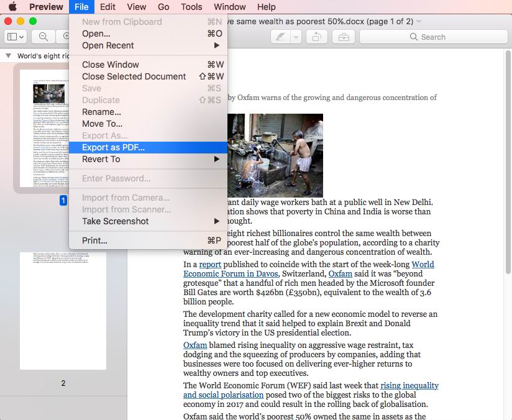The width and height of the screenshot is (512, 420).
Task: Open the Window menu
Action: coord(230,7)
